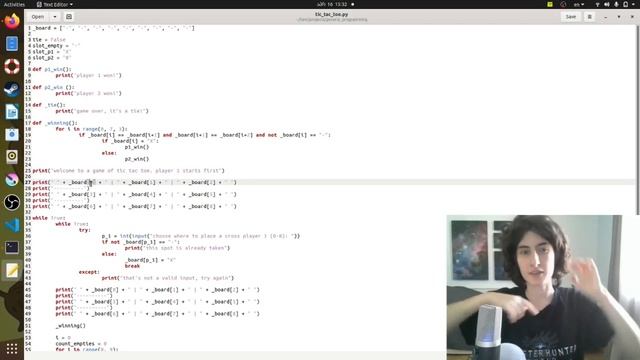This screenshot has width=640, height=360.
Task: Open Visual Studio Code from the dock
Action: pos(12,225)
